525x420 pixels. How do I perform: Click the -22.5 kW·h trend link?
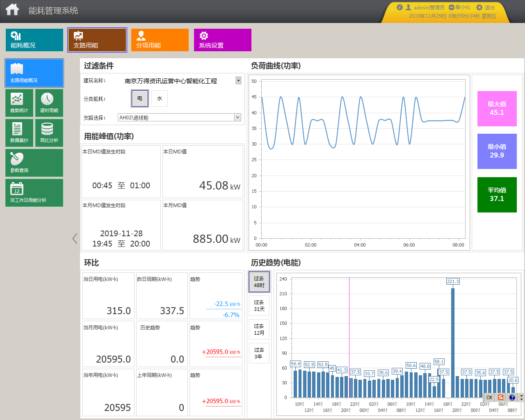point(227,304)
